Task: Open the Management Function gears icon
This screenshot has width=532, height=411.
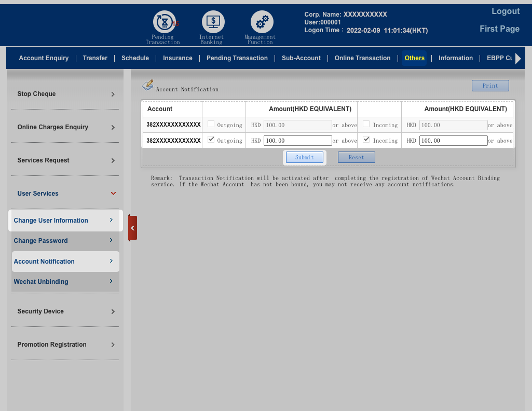Action: tap(262, 22)
